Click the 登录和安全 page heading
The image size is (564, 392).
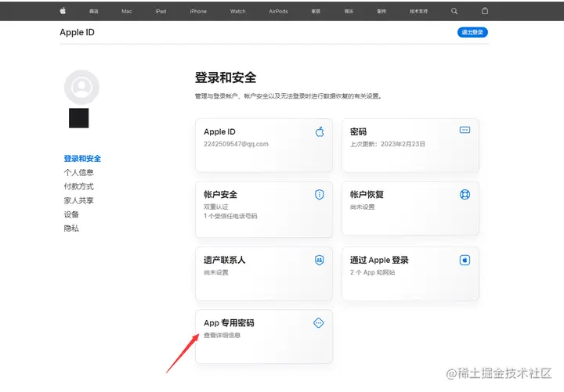click(x=226, y=77)
